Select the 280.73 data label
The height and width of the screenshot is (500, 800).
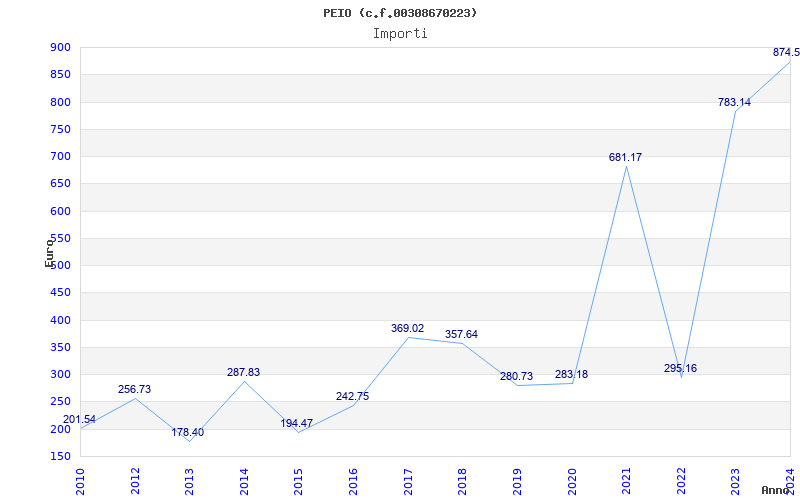(x=516, y=377)
